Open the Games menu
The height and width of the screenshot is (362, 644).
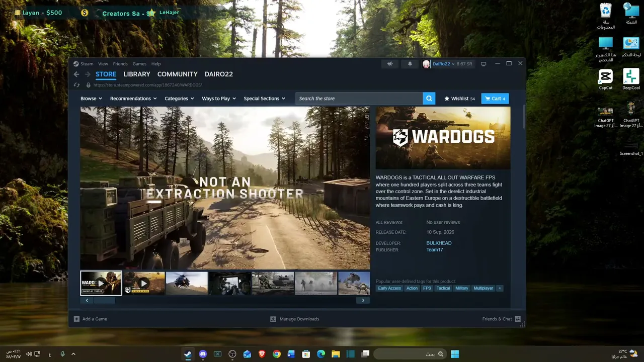point(139,64)
